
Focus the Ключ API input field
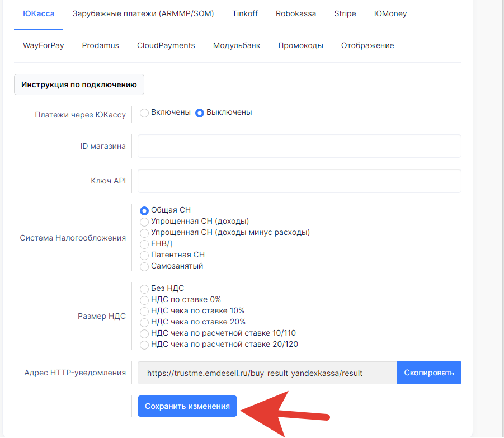click(x=299, y=181)
